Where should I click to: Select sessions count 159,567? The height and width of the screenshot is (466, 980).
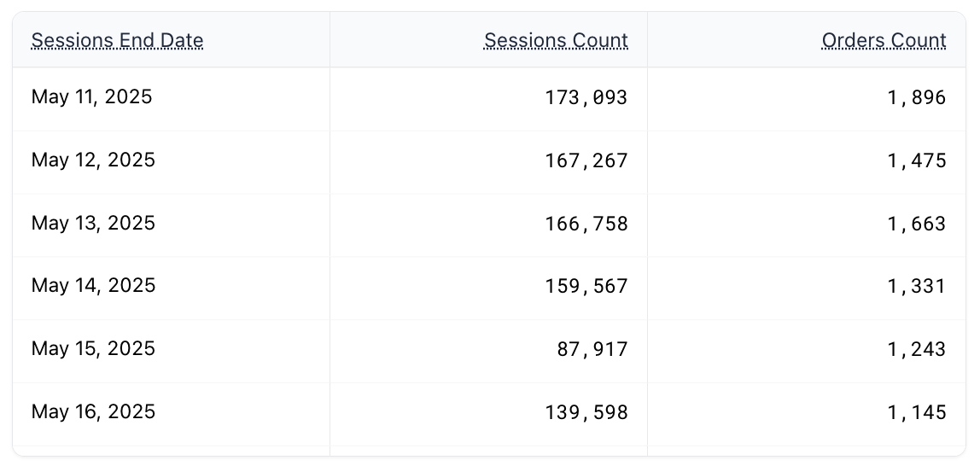(x=586, y=287)
